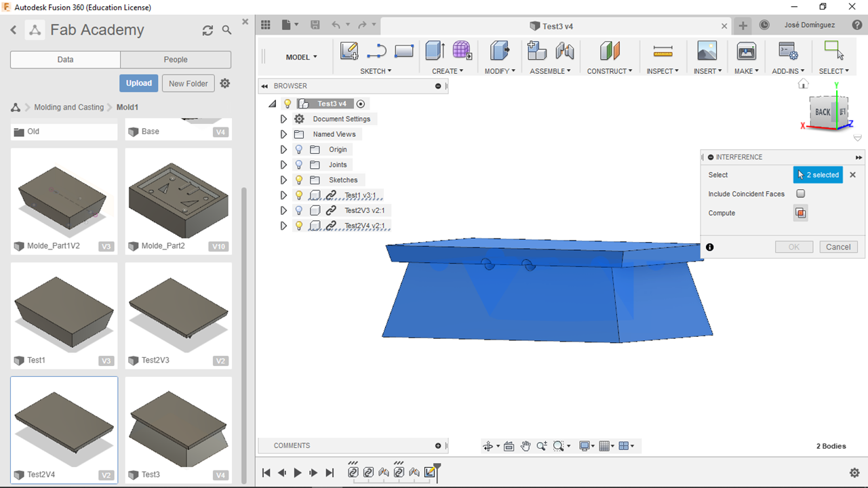868x488 pixels.
Task: Collapse the Test3 v4 root node
Action: (273, 104)
